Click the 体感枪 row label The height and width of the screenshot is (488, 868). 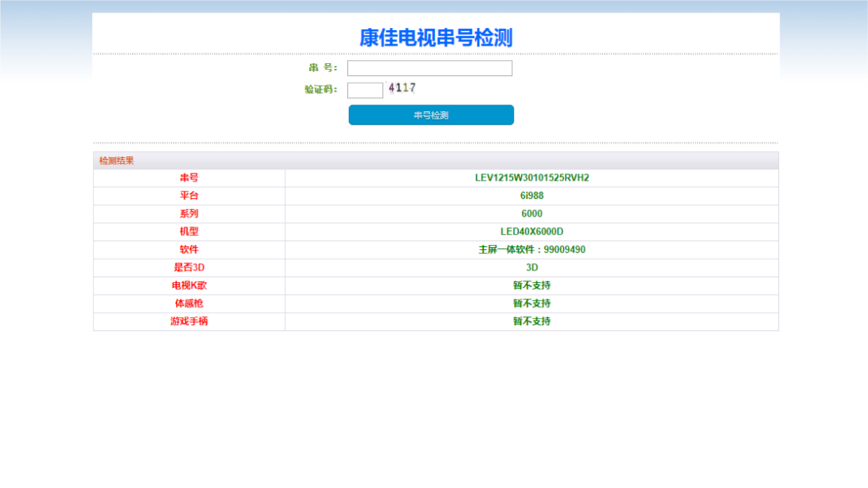click(x=189, y=303)
